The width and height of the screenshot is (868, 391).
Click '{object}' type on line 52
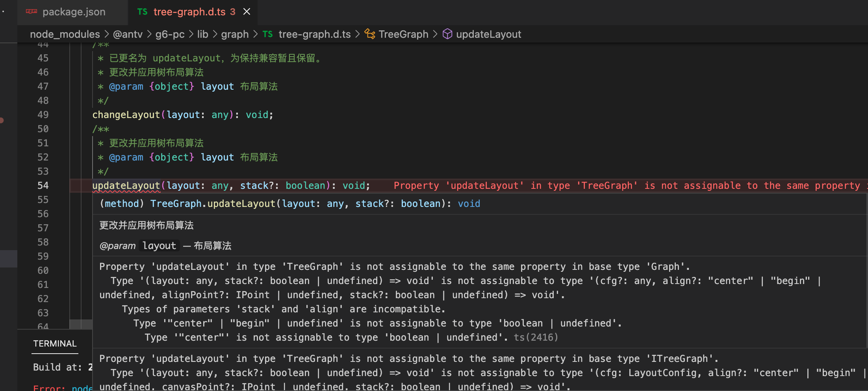click(172, 157)
